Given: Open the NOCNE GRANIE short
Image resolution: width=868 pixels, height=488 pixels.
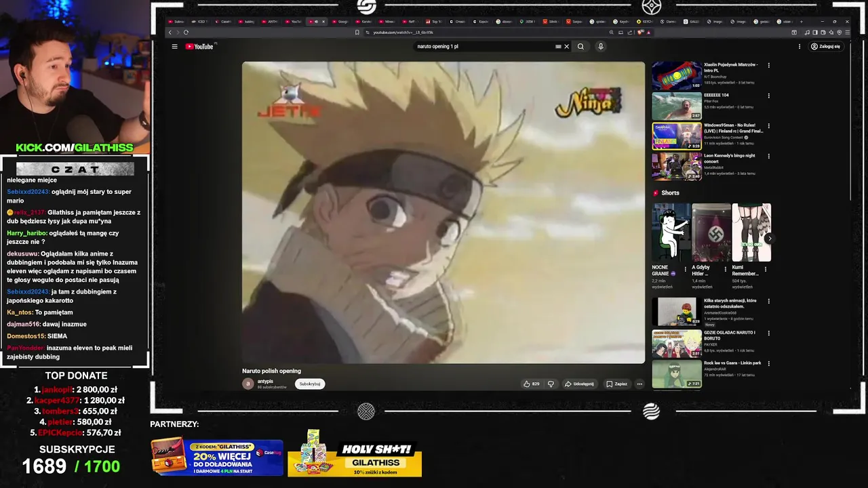Looking at the screenshot, I should 671,232.
